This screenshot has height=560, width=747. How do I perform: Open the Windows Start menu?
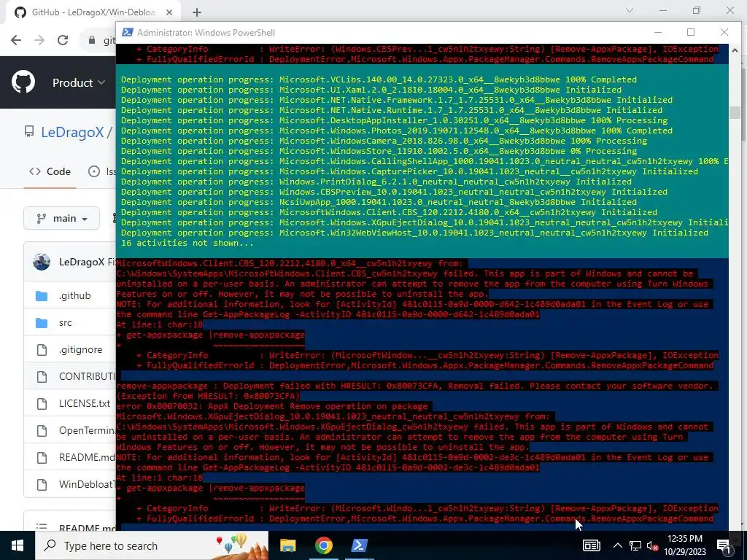tap(18, 545)
